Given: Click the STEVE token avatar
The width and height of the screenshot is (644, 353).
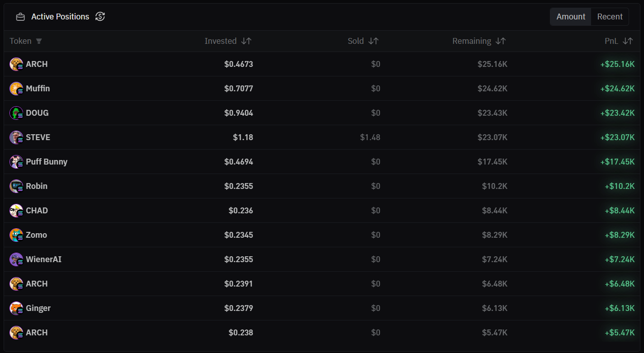Looking at the screenshot, I should click(16, 137).
